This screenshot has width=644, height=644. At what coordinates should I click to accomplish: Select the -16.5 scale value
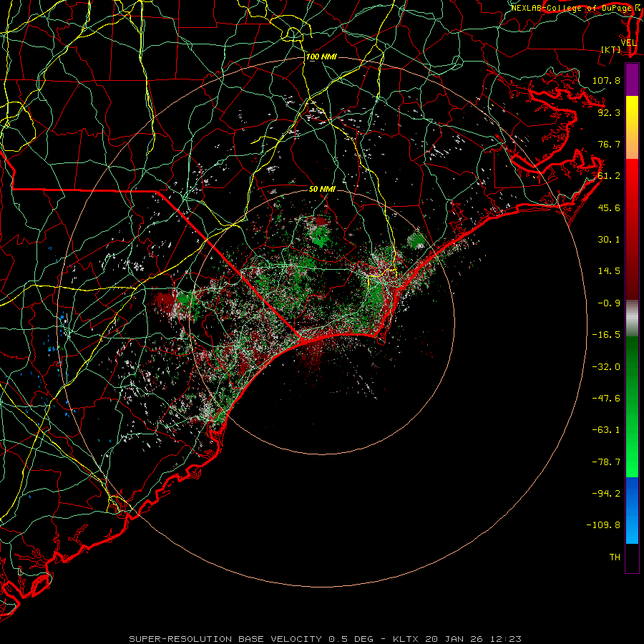coord(606,335)
